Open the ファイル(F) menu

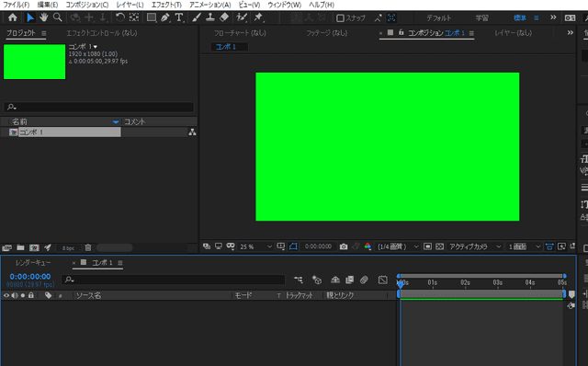click(x=17, y=5)
